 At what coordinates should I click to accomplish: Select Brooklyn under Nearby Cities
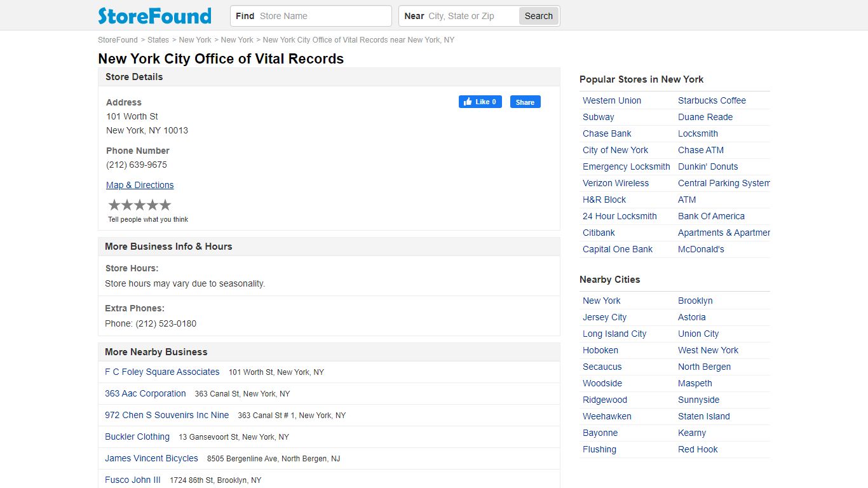point(695,301)
